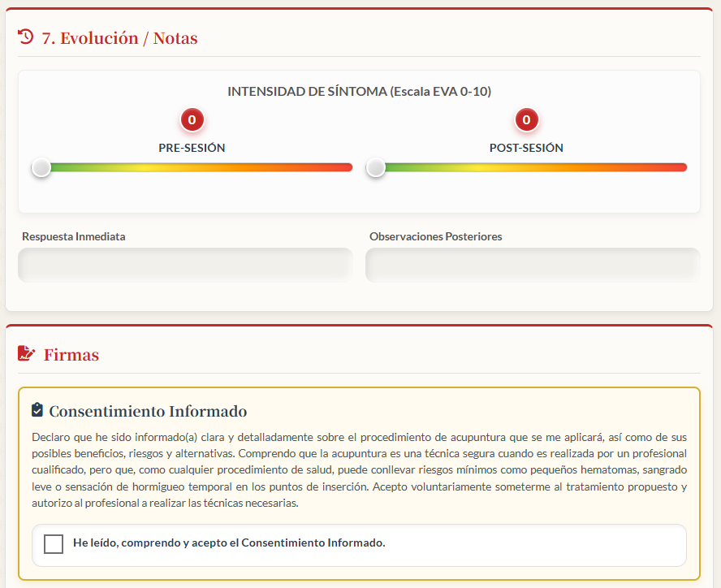The width and height of the screenshot is (721, 588).
Task: Click the red value badge above POST-SESIÓN
Action: pos(526,119)
